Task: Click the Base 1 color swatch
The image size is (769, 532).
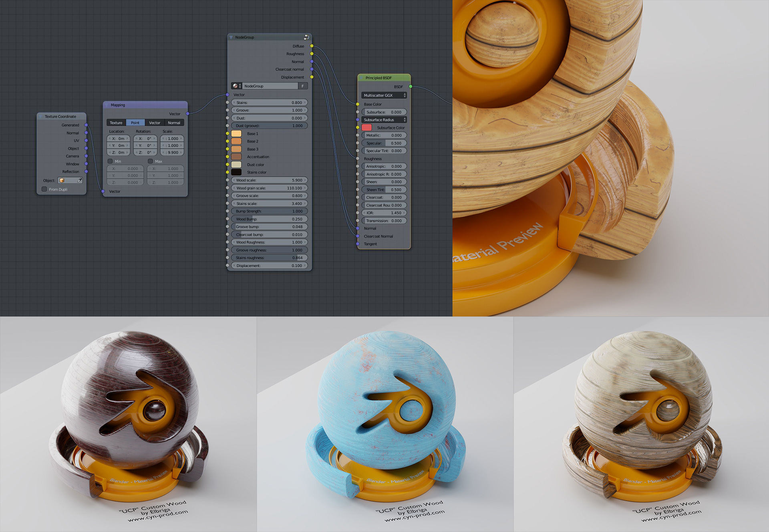Action: [x=236, y=133]
